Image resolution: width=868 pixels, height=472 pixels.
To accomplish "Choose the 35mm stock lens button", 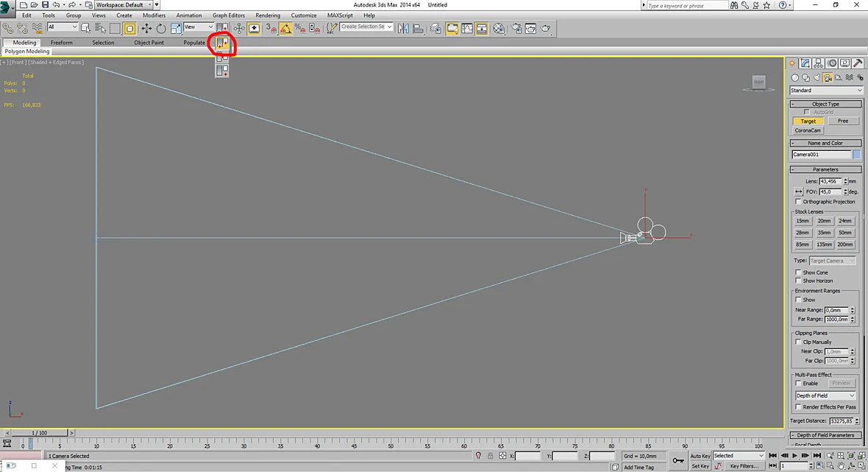I will [824, 233].
